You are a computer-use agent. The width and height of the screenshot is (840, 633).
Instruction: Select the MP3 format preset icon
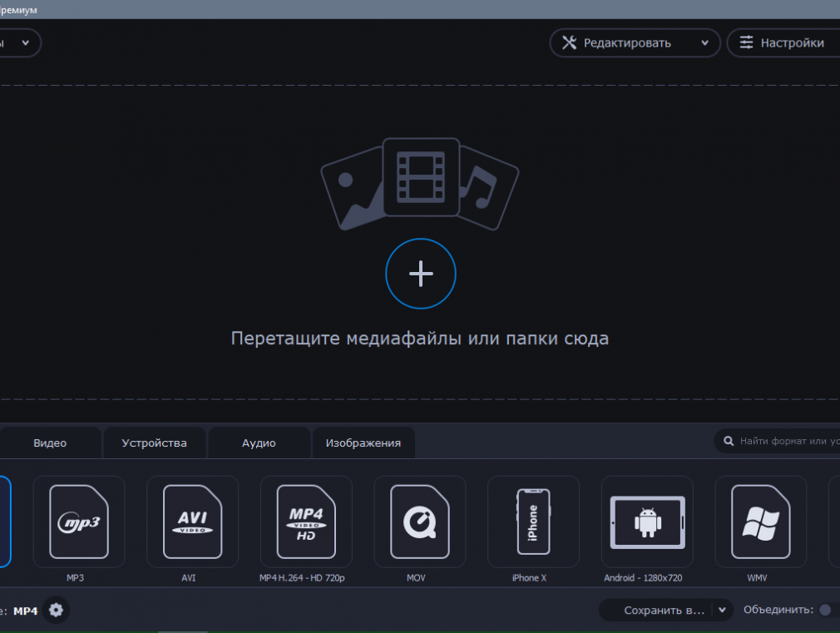[79, 522]
